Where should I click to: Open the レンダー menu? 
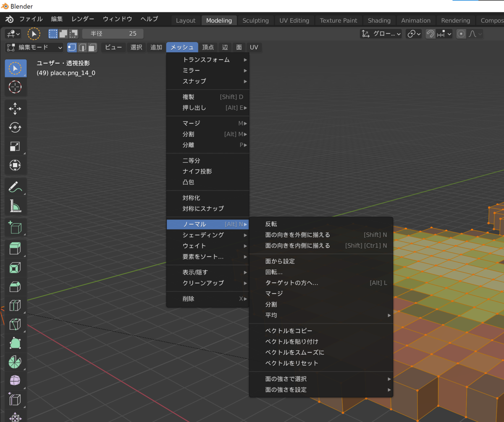pos(83,19)
